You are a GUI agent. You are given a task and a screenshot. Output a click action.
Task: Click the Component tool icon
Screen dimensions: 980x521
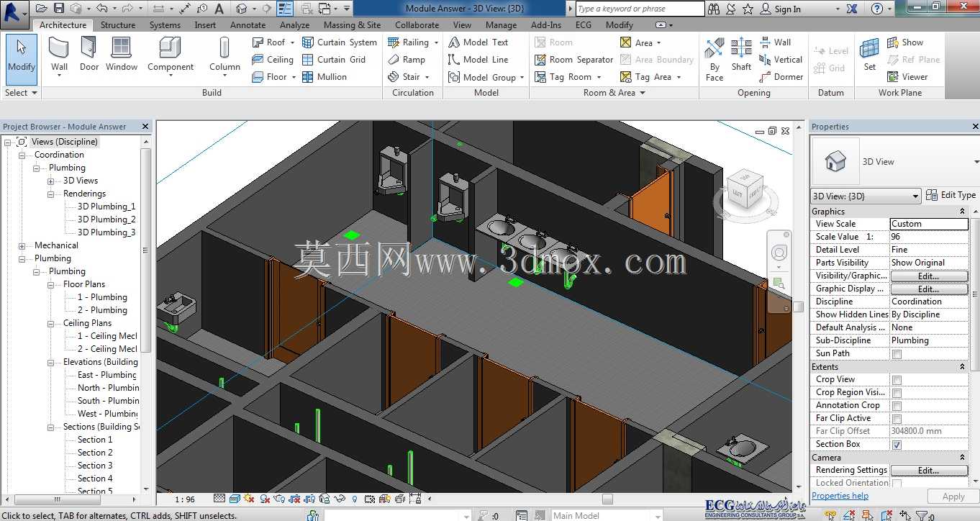171,48
